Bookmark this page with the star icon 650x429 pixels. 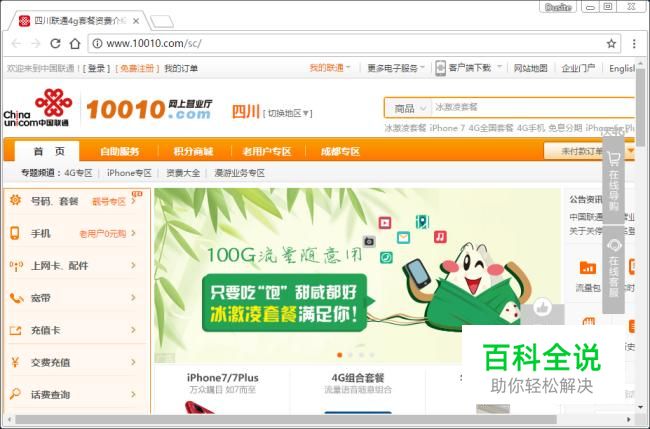click(611, 44)
